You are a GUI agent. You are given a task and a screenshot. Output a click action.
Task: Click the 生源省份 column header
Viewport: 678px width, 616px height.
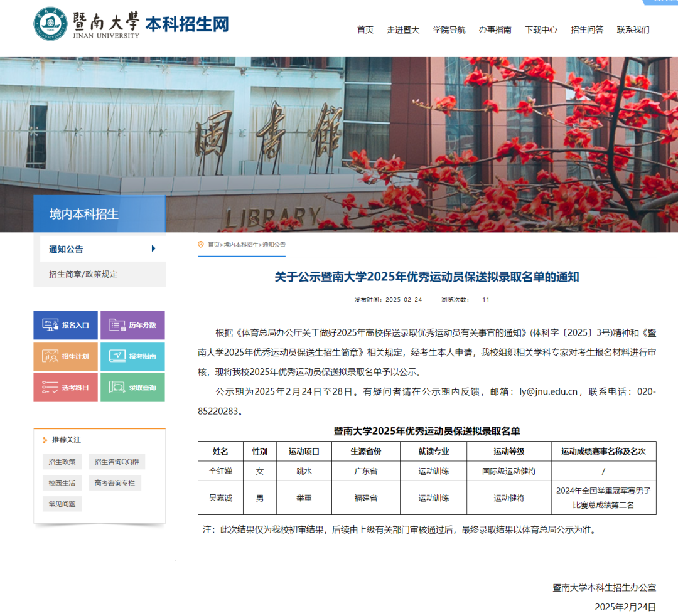click(x=366, y=452)
